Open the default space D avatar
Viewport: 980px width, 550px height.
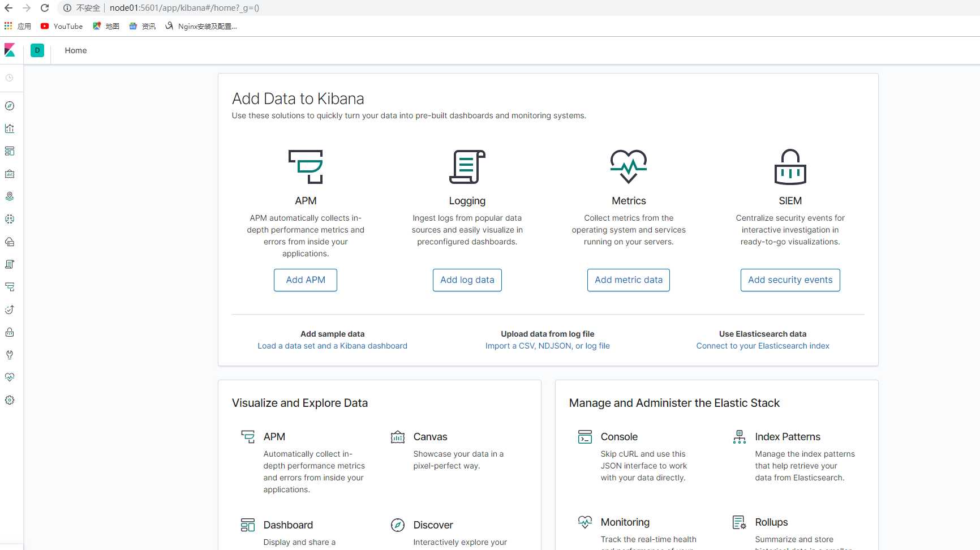pyautogui.click(x=37, y=50)
